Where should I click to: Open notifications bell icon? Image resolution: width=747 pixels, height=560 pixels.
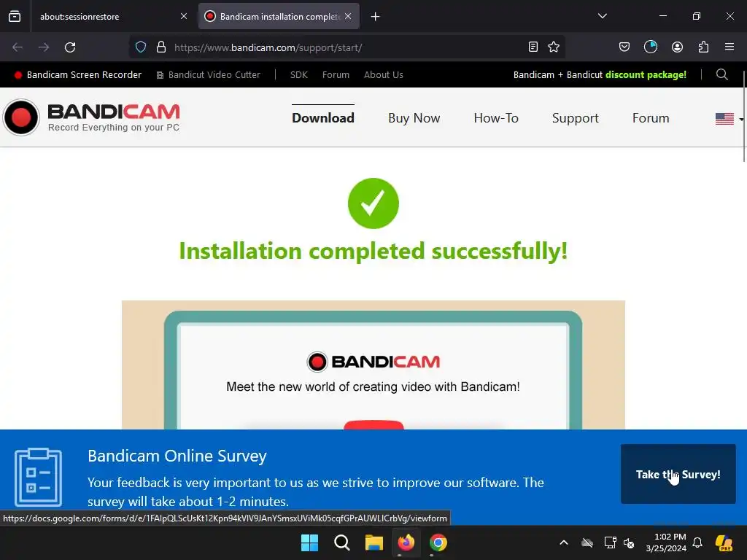tap(697, 542)
